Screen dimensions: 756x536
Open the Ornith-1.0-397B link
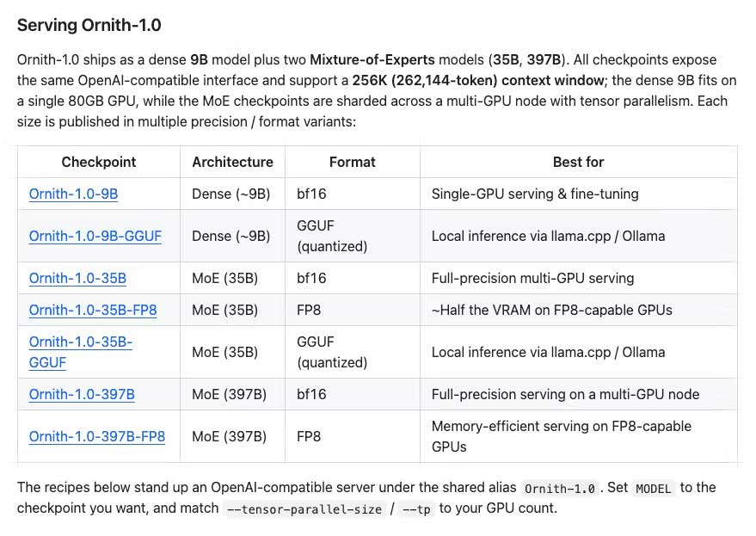[x=82, y=395]
